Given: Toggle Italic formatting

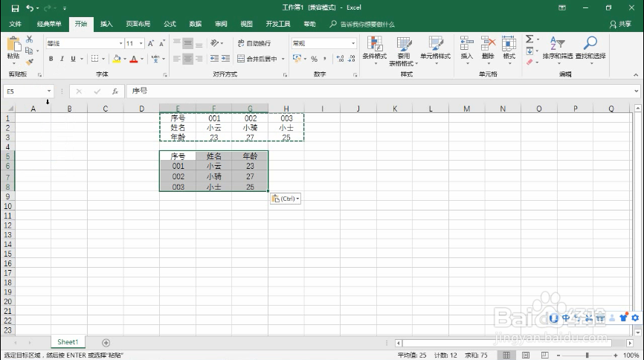Looking at the screenshot, I should coord(62,59).
